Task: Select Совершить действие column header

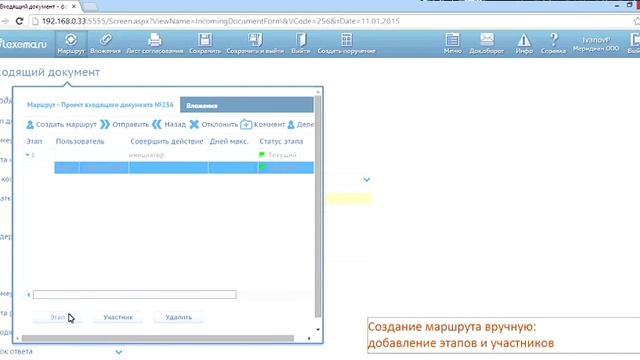Action: 167,141
